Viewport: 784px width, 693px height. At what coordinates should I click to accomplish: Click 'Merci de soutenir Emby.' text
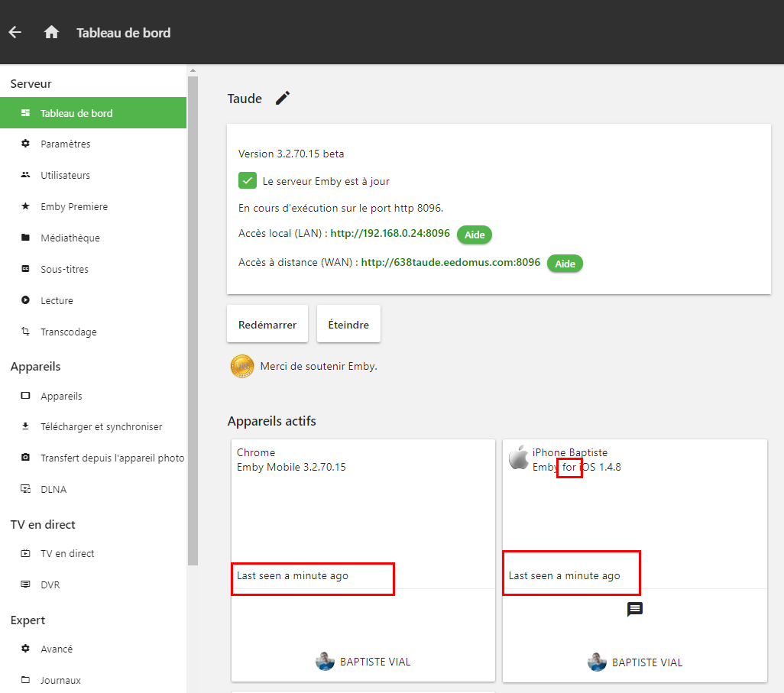pos(319,366)
